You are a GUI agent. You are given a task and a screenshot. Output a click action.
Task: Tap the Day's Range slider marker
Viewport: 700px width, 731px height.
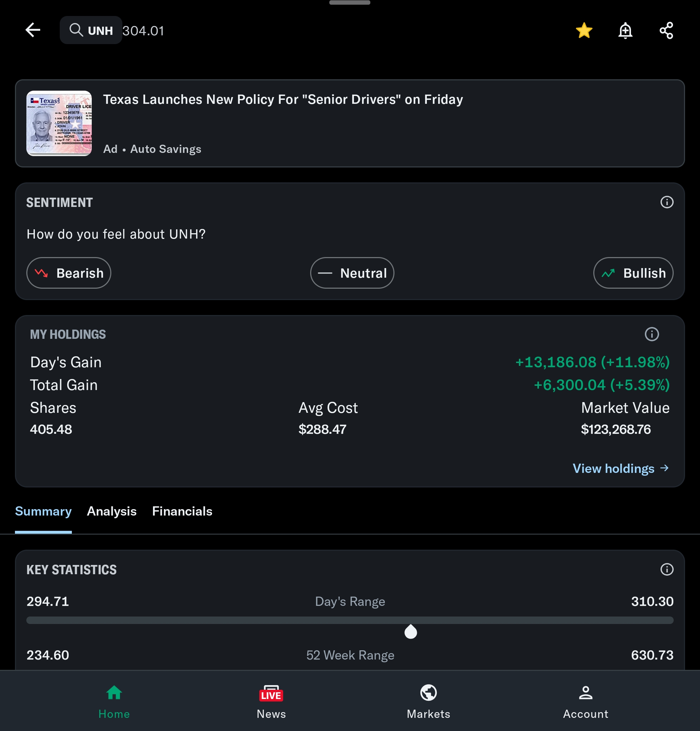pos(410,632)
